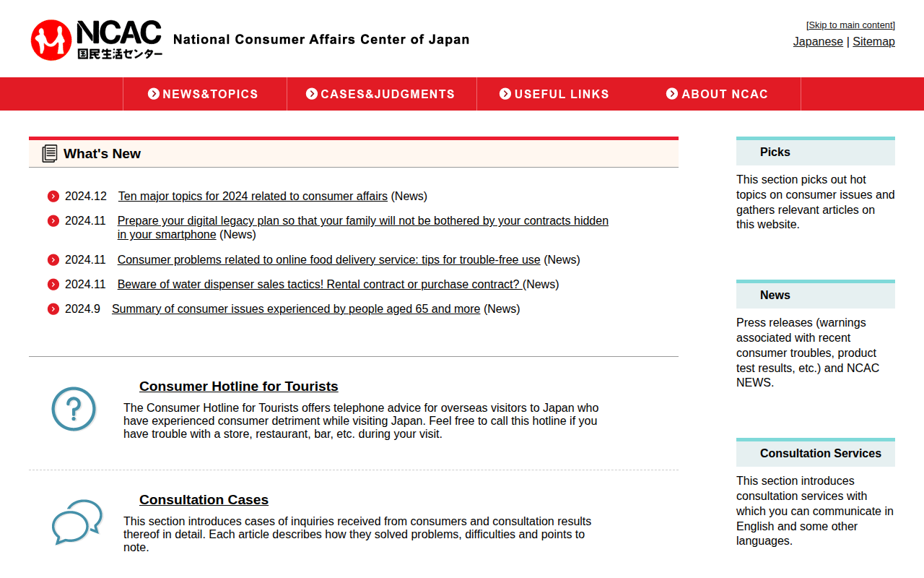924x578 pixels.
Task: Open Ten major topics for 2024 article
Action: click(x=253, y=197)
